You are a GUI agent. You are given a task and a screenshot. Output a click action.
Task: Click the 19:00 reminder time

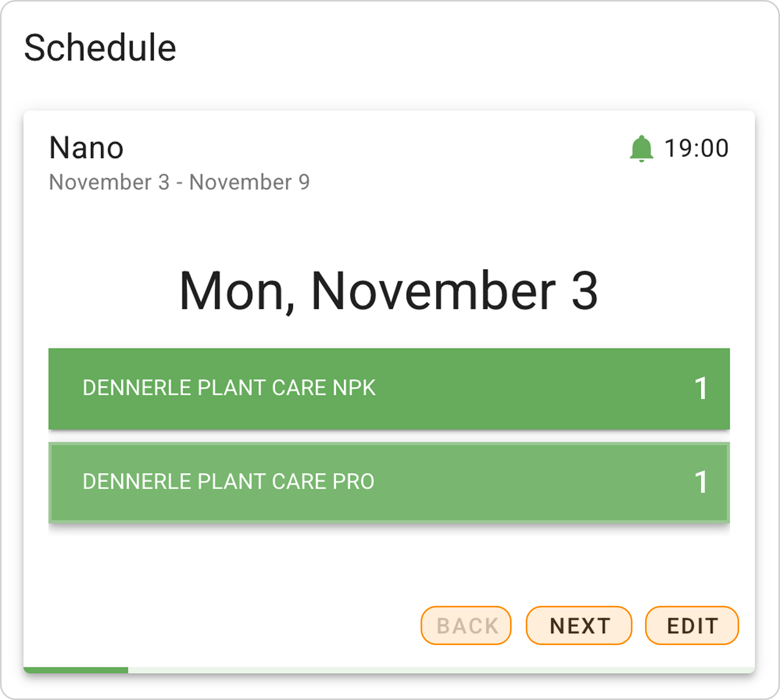point(696,149)
